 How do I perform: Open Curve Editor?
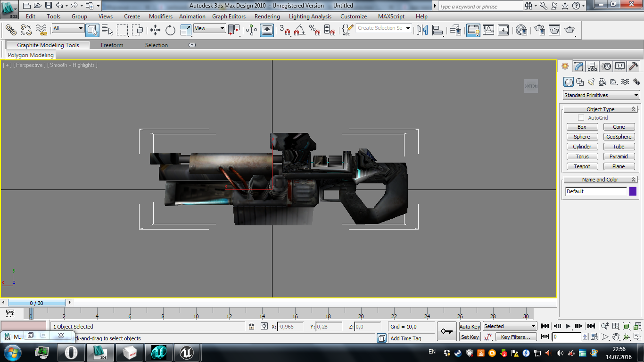[x=488, y=30]
